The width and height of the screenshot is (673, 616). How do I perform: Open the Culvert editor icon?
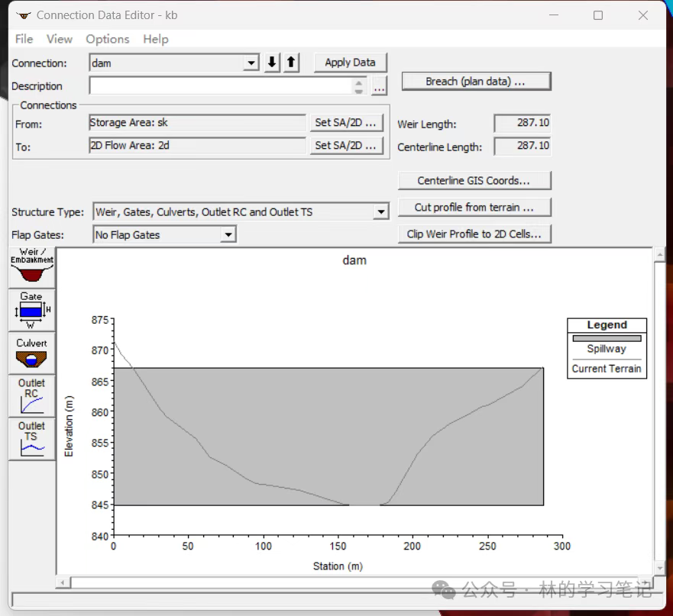pos(31,353)
